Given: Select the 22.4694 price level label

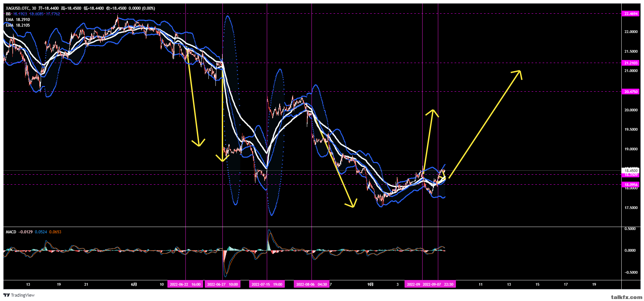Looking at the screenshot, I should (x=631, y=14).
